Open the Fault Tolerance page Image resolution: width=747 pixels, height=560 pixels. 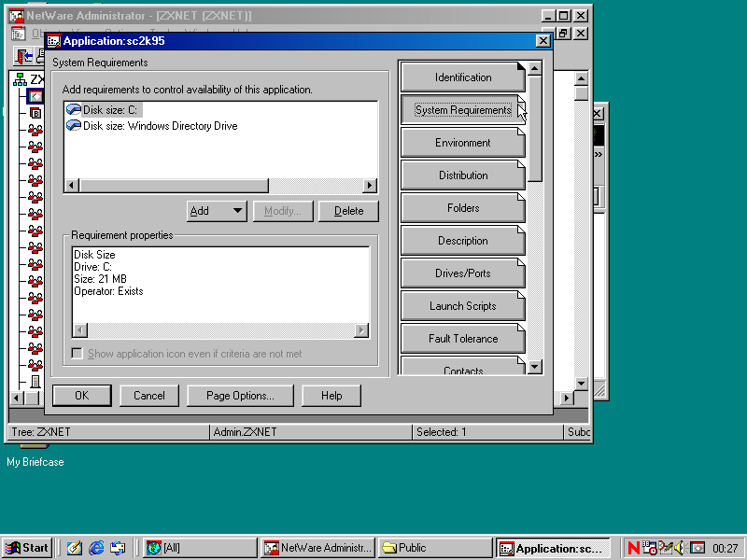click(x=463, y=339)
